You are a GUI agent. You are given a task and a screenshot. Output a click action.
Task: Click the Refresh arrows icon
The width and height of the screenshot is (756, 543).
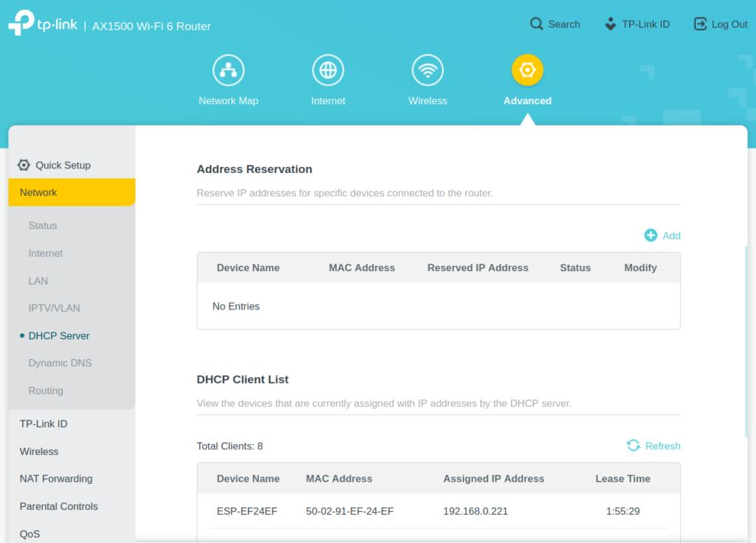(633, 446)
